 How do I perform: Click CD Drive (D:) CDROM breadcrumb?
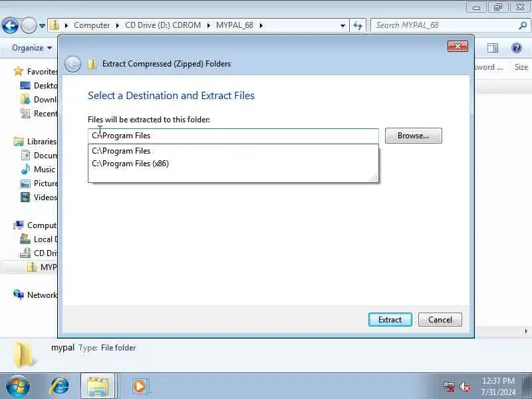coord(163,25)
